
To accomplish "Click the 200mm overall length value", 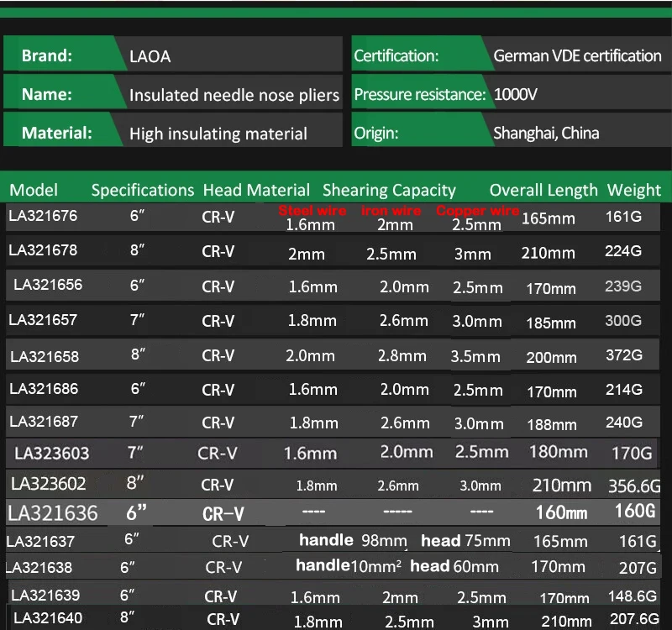I will click(552, 358).
